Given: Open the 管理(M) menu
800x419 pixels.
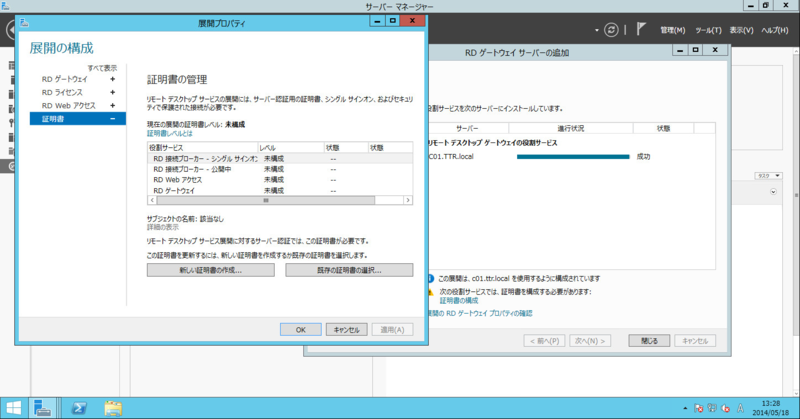Looking at the screenshot, I should pos(672,30).
